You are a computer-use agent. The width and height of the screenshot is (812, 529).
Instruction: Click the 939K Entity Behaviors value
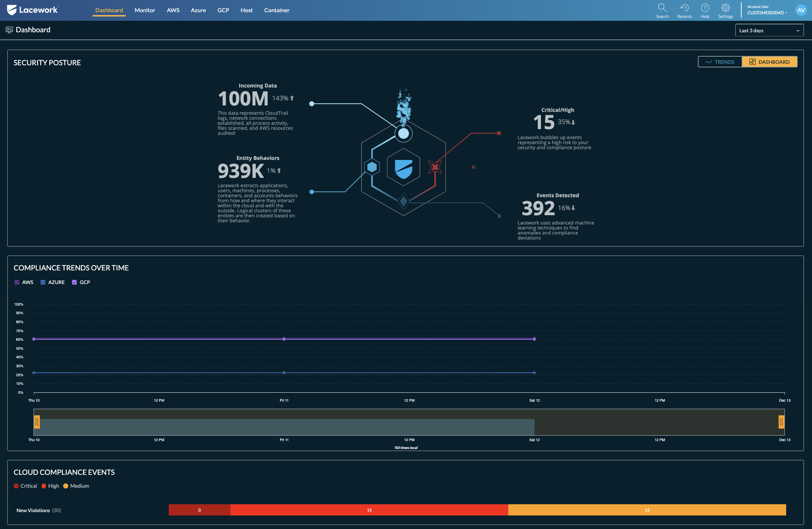pyautogui.click(x=241, y=171)
